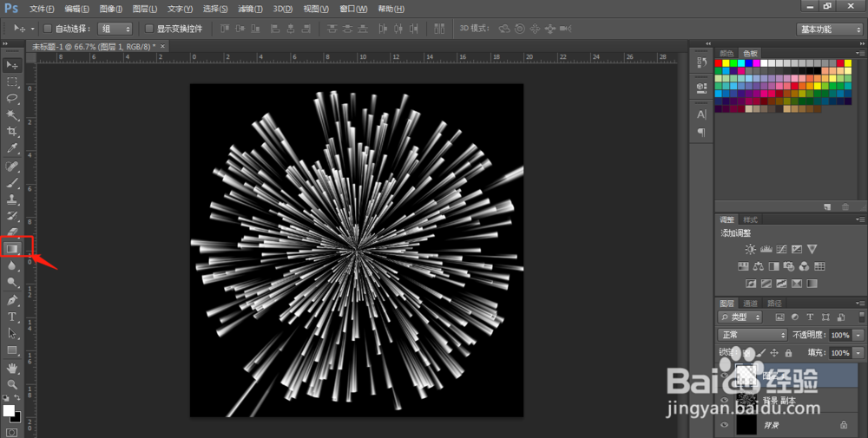Hide the 背景 副本 layer
868x438 pixels.
click(724, 400)
